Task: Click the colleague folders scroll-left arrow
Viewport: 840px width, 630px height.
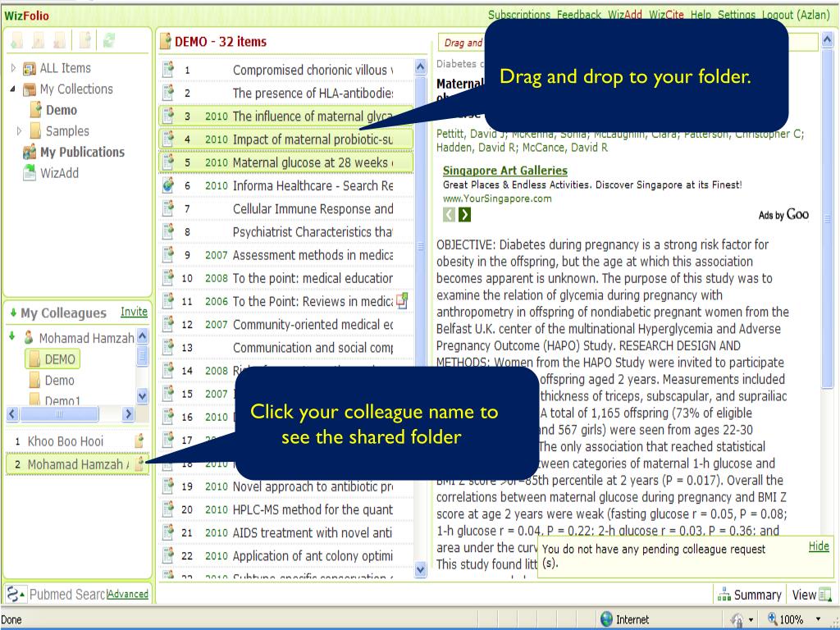Action: click(x=13, y=413)
